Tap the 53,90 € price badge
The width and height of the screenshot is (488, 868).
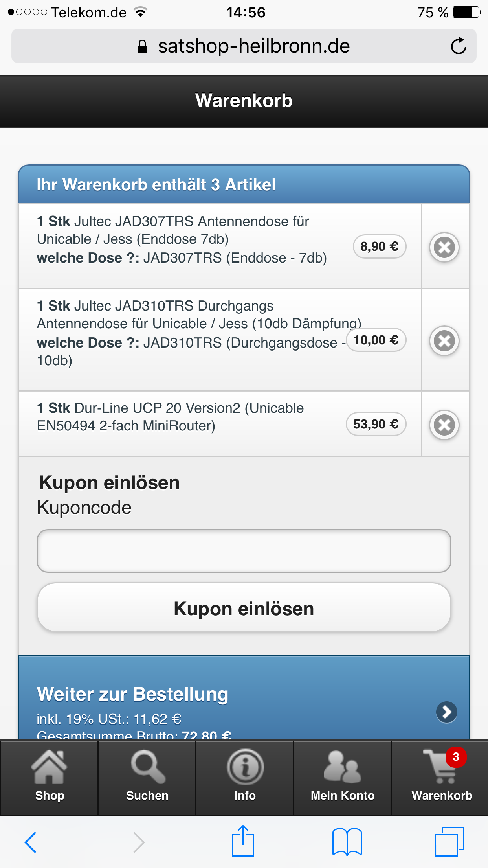tap(376, 424)
